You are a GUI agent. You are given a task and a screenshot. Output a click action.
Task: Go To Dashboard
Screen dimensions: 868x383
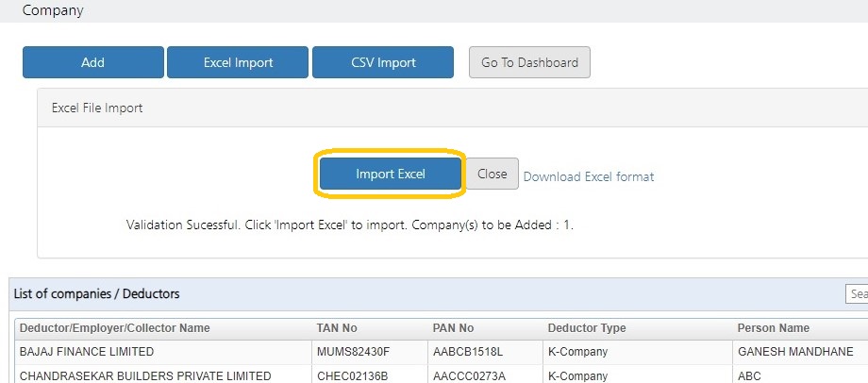[530, 62]
